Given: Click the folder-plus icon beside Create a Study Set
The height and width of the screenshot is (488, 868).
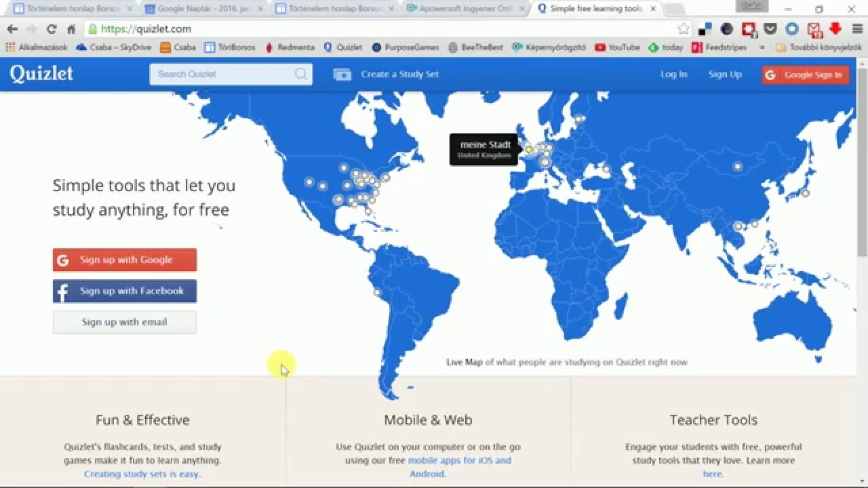Looking at the screenshot, I should point(342,75).
